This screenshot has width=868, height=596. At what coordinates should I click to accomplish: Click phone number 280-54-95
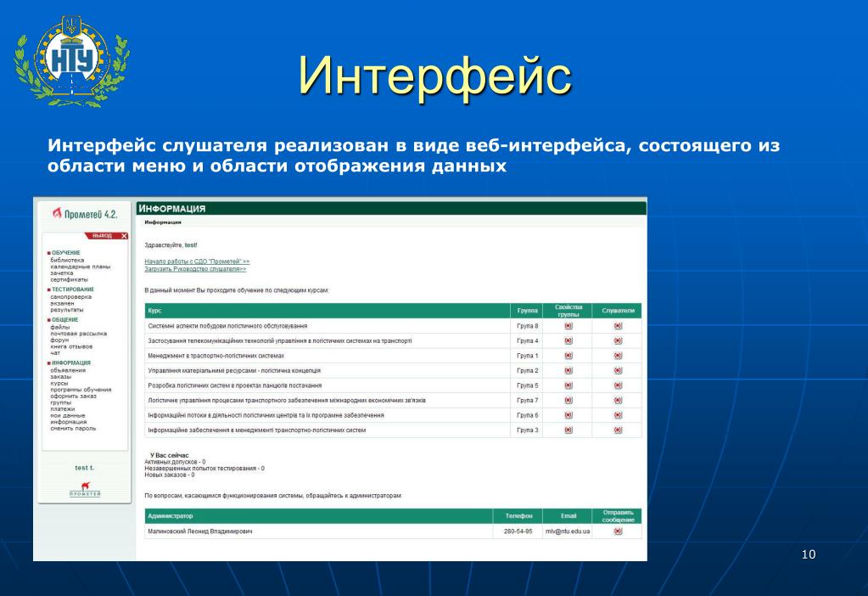518,531
